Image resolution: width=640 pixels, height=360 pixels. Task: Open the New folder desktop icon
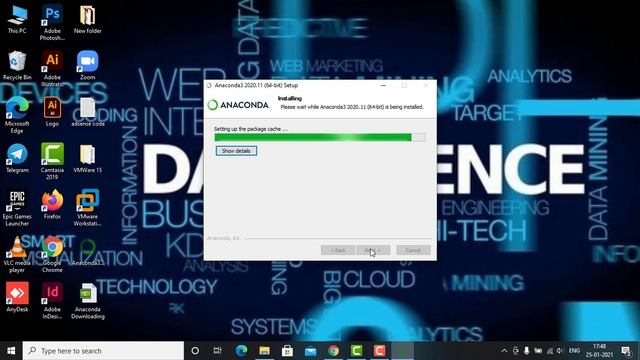(x=87, y=19)
